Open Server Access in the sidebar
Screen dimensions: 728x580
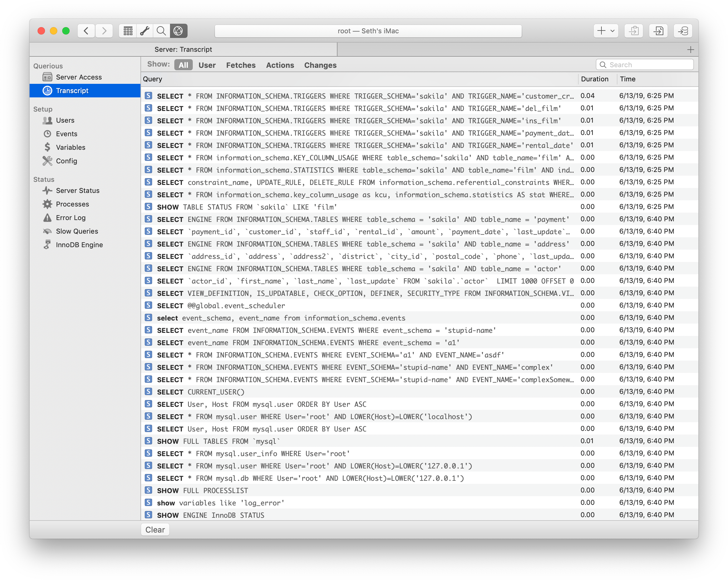tap(85, 77)
